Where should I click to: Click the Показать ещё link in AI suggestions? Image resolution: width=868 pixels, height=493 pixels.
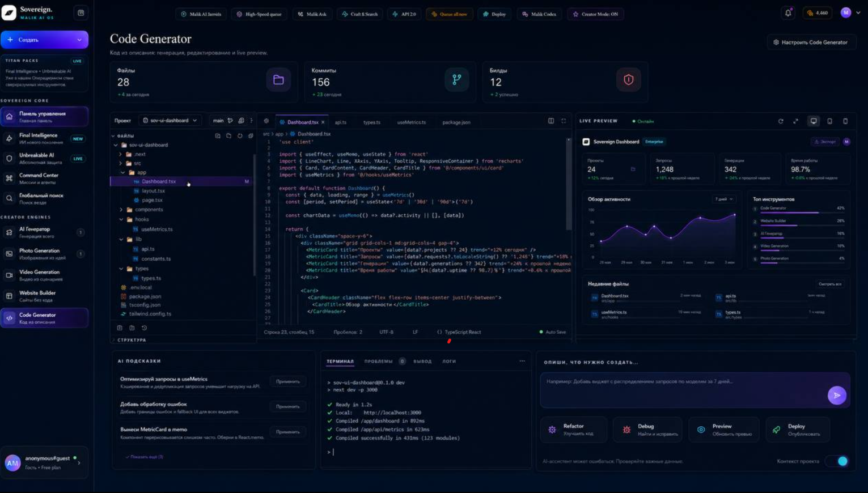[145, 457]
